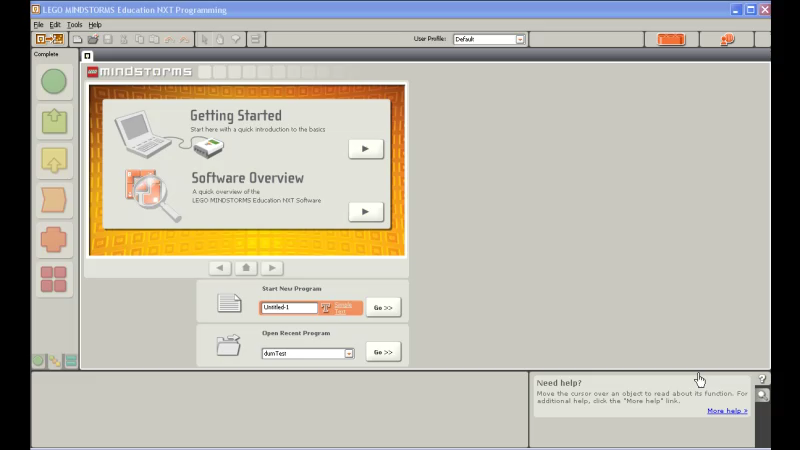Click the Cut scissors icon
Image resolution: width=800 pixels, height=450 pixels.
[123, 39]
